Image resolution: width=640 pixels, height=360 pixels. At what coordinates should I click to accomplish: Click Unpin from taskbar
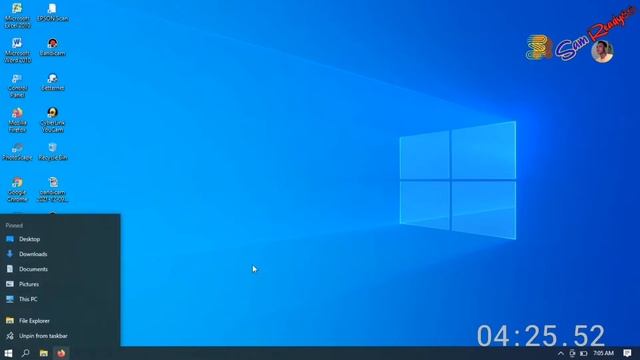coord(60,336)
